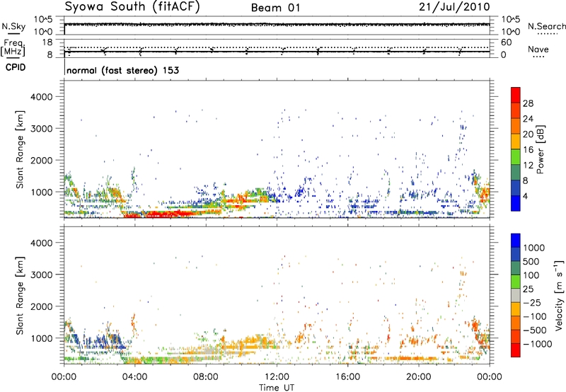Click the 'Power [dB]' color bar title
Viewport: 566px width, 392px height.
coord(540,149)
